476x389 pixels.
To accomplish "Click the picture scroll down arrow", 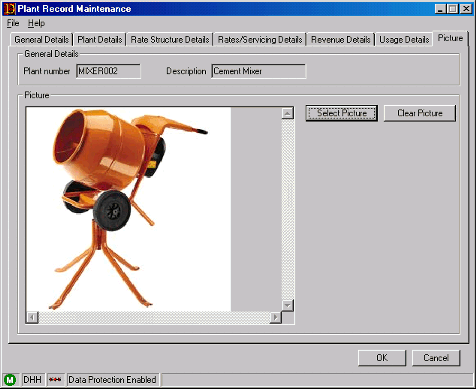I will click(x=287, y=305).
